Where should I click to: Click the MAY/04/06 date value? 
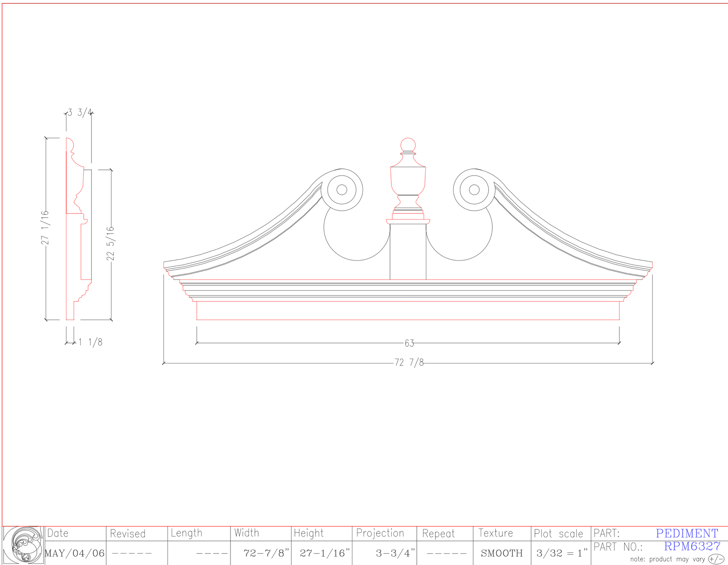tap(75, 553)
